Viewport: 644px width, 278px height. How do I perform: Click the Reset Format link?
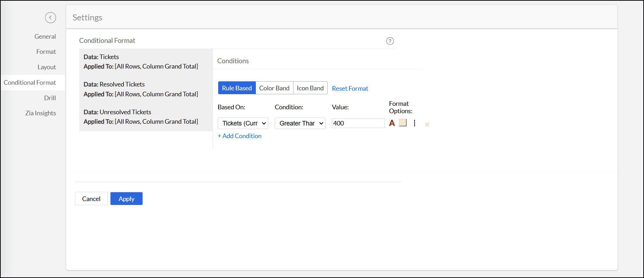pyautogui.click(x=350, y=89)
